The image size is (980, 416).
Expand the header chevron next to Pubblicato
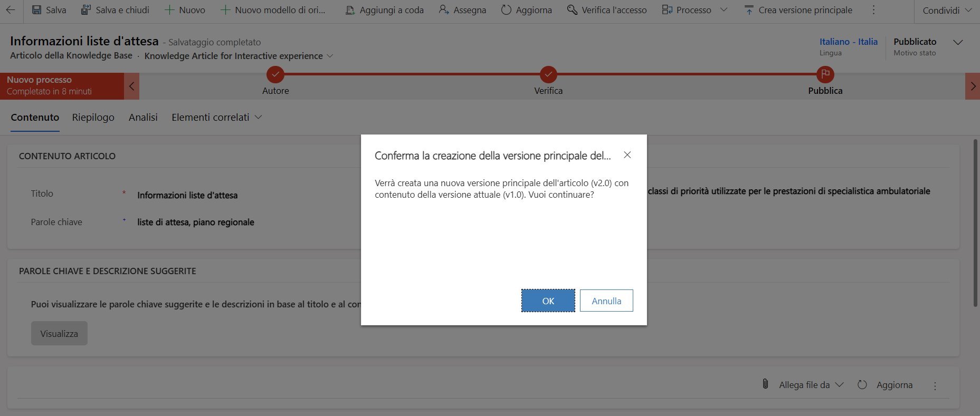point(958,42)
